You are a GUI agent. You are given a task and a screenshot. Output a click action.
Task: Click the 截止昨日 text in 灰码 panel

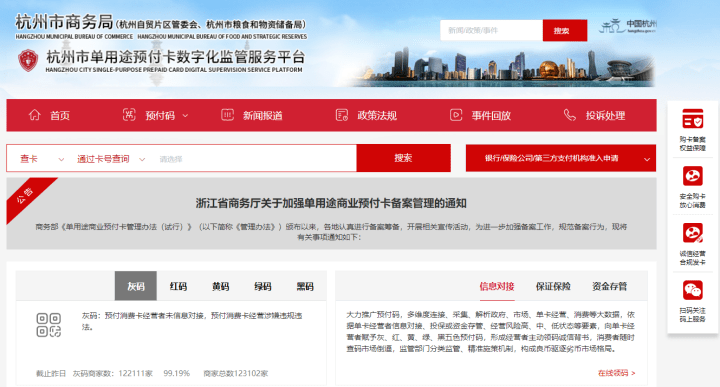coord(51,373)
